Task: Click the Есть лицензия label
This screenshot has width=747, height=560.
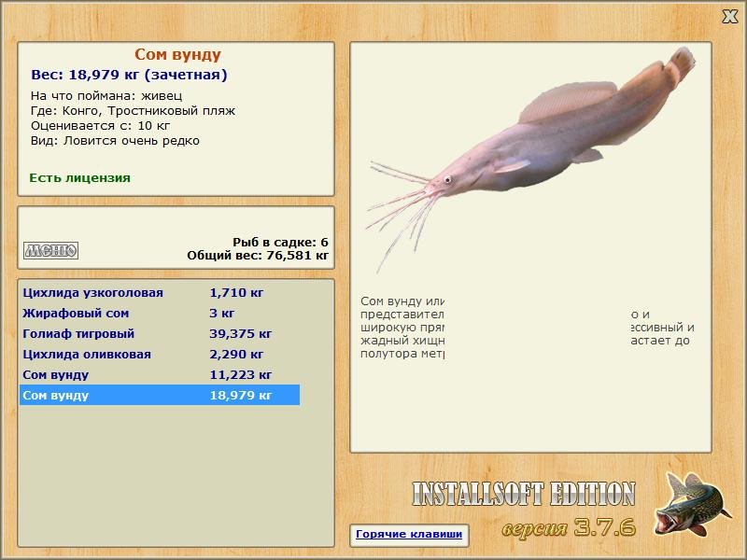Action: 80,178
